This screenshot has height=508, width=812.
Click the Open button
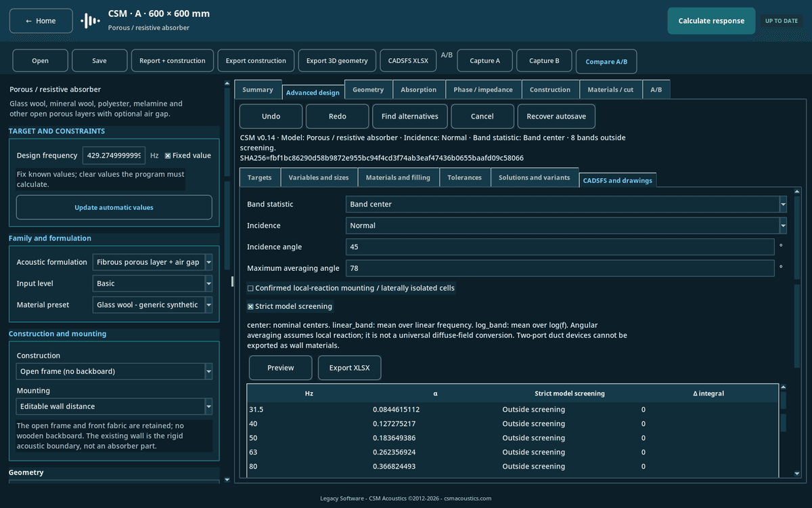coord(40,61)
